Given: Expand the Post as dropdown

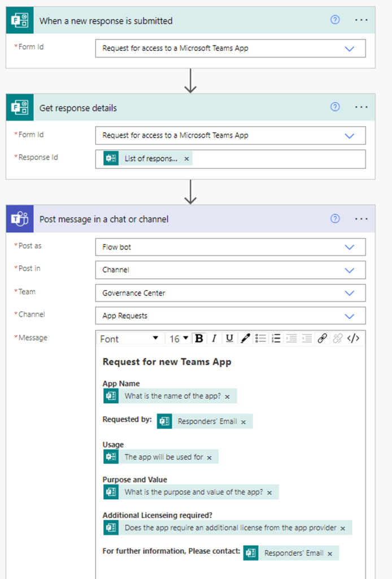Looking at the screenshot, I should coord(349,247).
